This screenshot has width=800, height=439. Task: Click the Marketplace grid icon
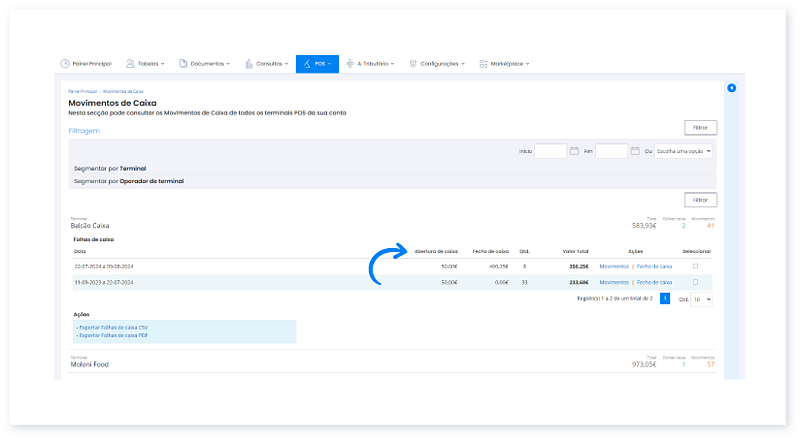click(x=483, y=64)
